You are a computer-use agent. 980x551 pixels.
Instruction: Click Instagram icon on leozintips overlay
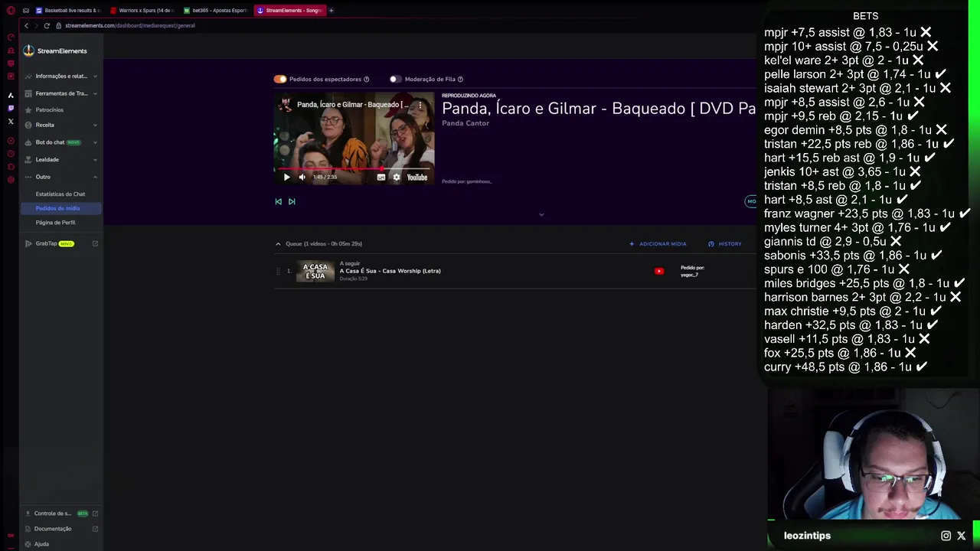coord(946,536)
